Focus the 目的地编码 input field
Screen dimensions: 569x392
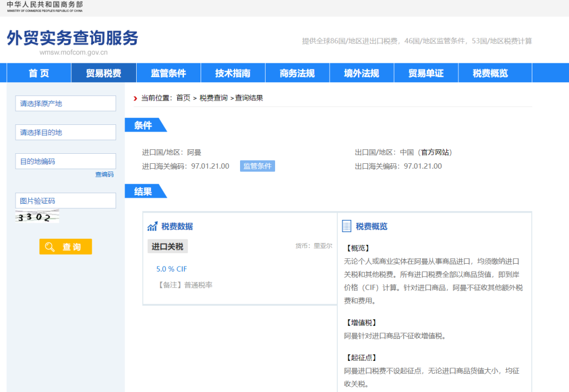click(x=66, y=162)
